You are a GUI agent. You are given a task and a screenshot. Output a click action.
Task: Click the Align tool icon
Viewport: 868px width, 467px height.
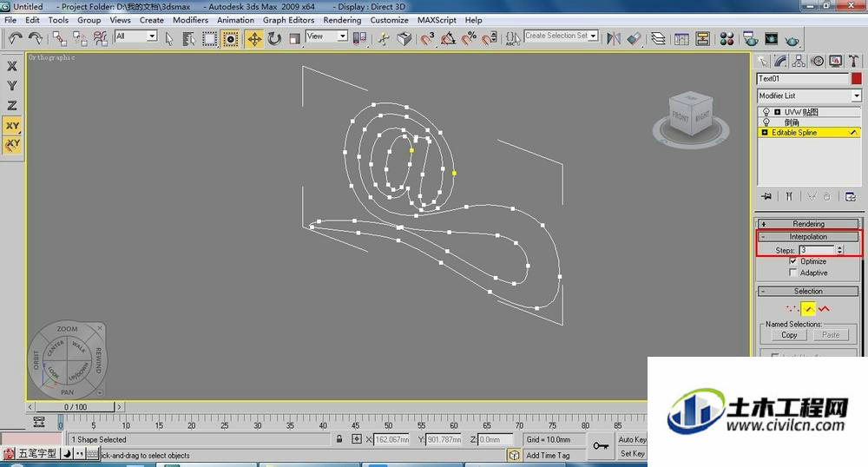[635, 38]
